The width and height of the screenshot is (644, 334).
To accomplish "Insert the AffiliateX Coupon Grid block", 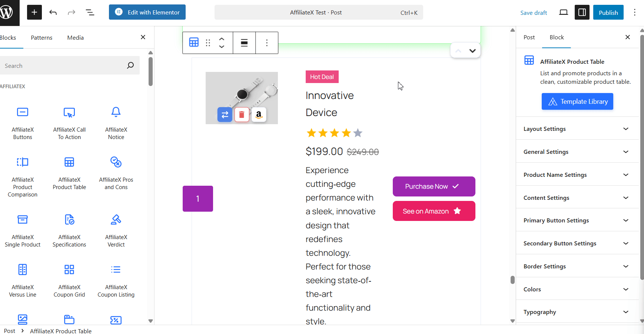I will 69,278.
